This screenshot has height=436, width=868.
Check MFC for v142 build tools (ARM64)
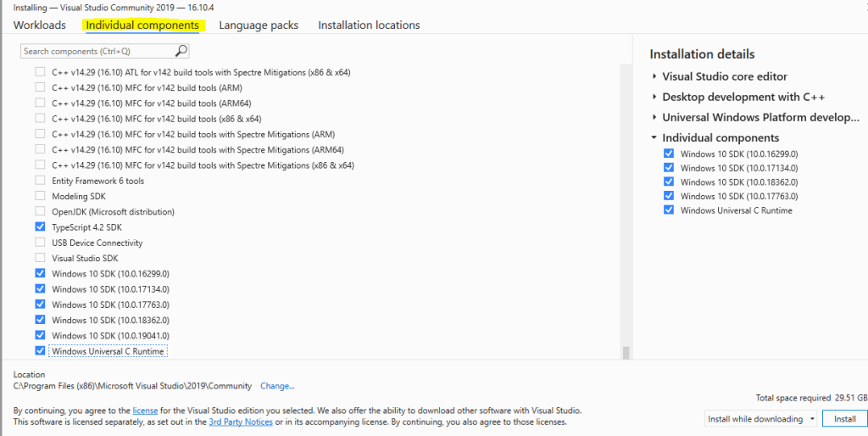click(x=40, y=103)
